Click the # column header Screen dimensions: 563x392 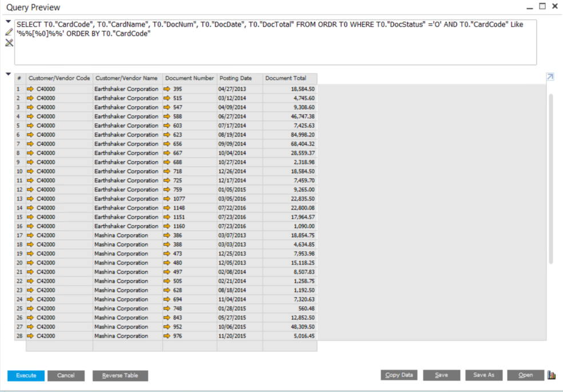coord(20,78)
